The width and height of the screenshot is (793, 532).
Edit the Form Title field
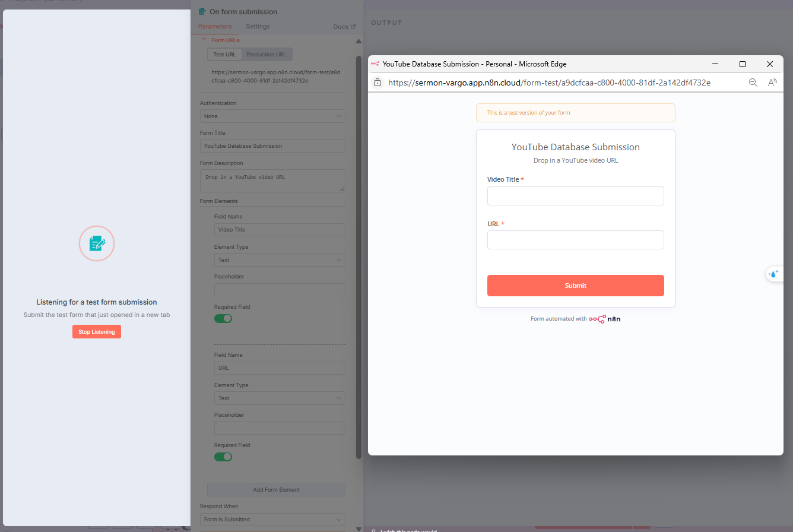coord(272,146)
